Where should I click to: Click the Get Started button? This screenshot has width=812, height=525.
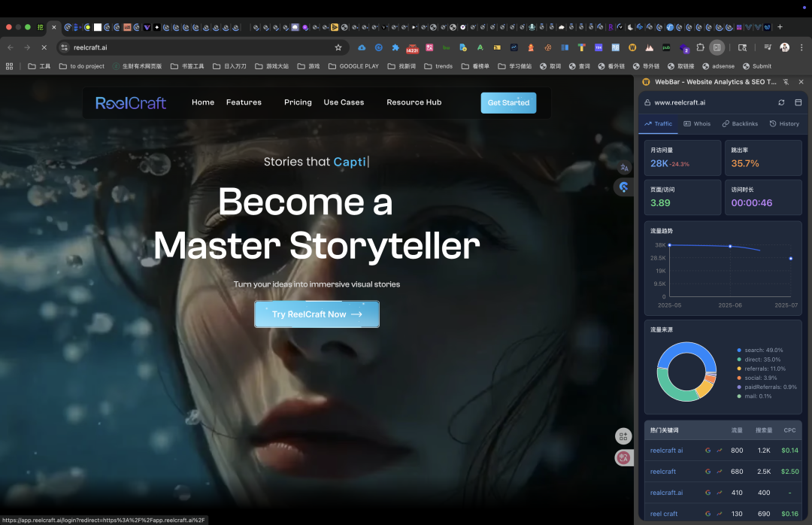coord(508,102)
